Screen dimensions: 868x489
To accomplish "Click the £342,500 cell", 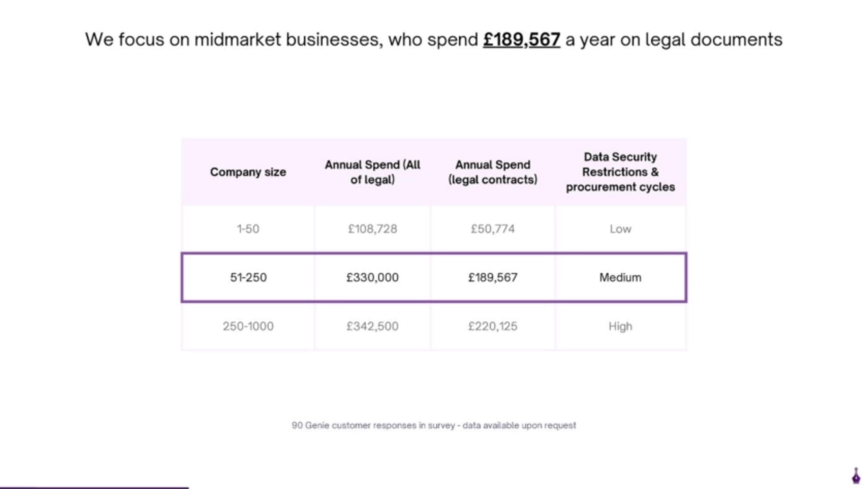I will [x=372, y=326].
